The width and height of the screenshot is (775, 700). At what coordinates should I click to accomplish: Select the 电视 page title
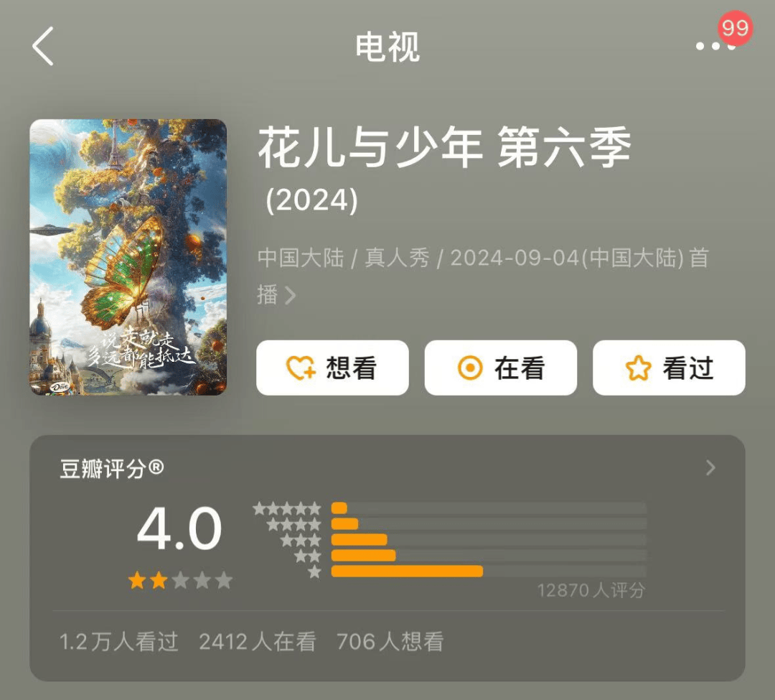click(x=387, y=47)
